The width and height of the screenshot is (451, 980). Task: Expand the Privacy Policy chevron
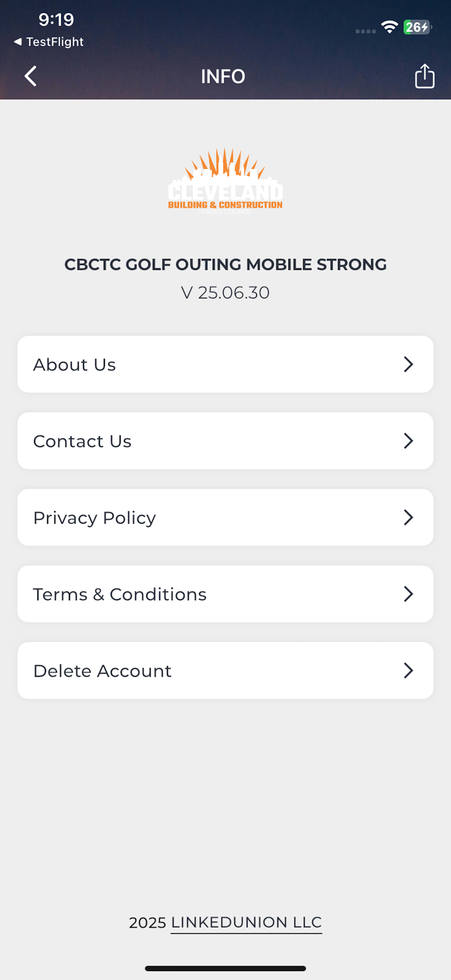(408, 517)
